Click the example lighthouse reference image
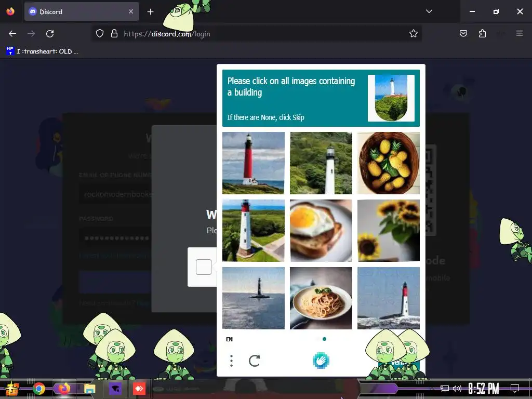 391,98
